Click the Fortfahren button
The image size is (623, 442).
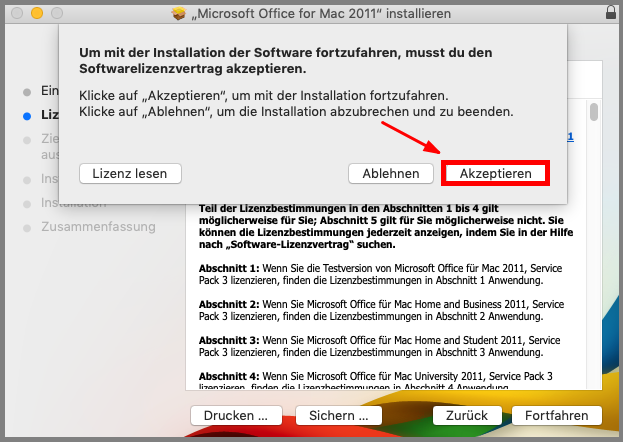click(557, 415)
